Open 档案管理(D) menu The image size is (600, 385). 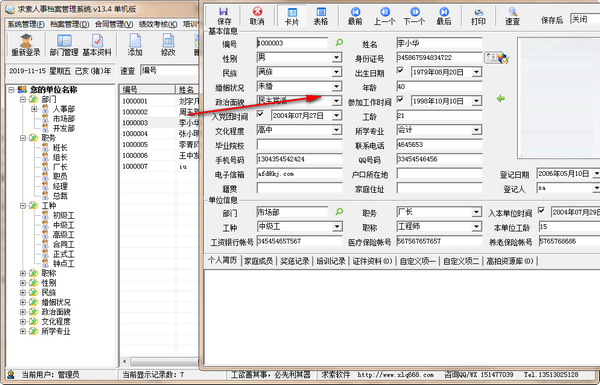[x=70, y=24]
